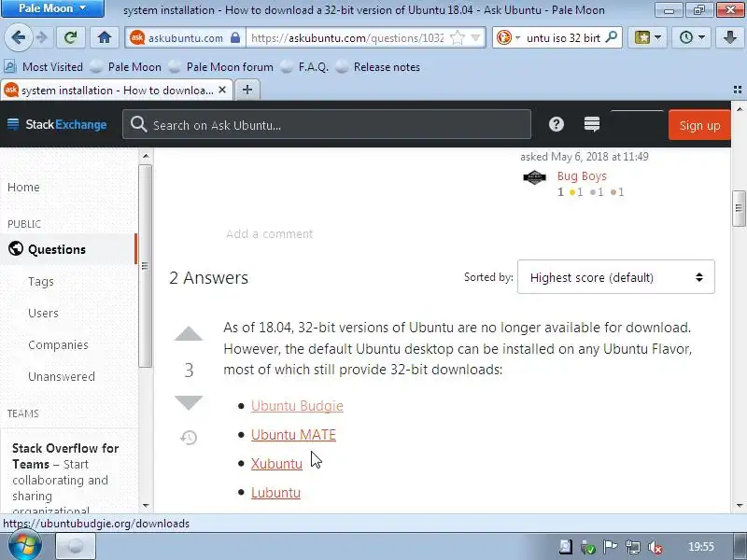Open the Action Center flag icon

pos(610,547)
